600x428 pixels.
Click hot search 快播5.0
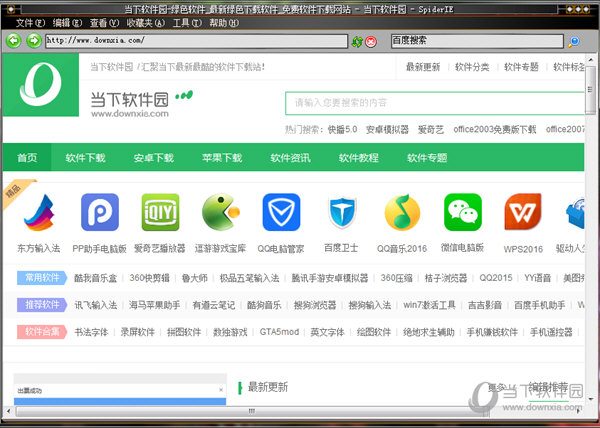click(342, 130)
